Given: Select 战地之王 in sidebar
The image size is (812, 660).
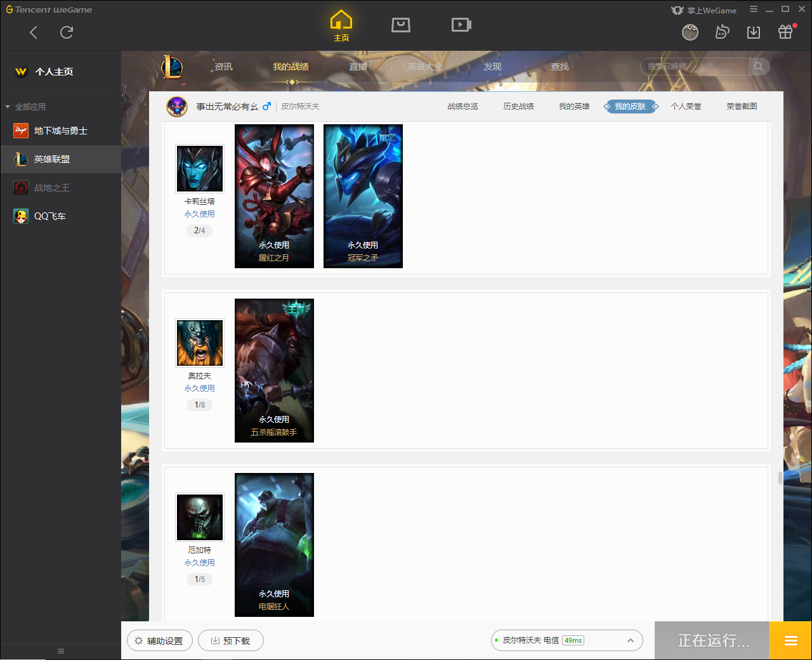Looking at the screenshot, I should pos(60,188).
